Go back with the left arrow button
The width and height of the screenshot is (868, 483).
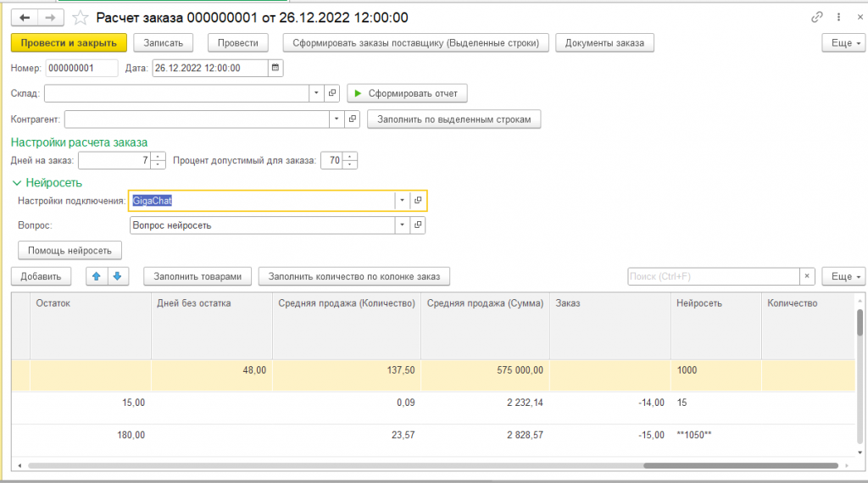(x=25, y=18)
